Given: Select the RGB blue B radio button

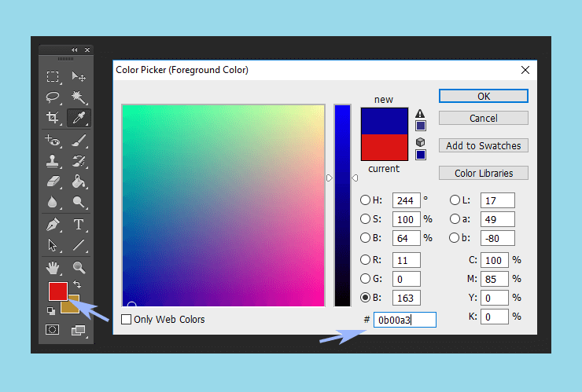Looking at the screenshot, I should tap(365, 297).
